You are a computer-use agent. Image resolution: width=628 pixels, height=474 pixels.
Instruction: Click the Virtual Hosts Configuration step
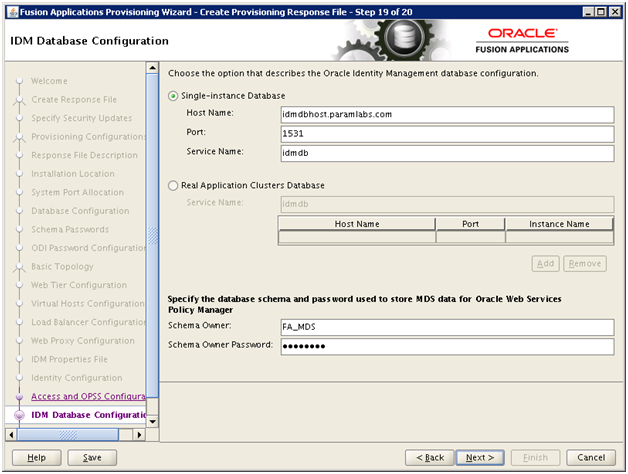coord(88,303)
